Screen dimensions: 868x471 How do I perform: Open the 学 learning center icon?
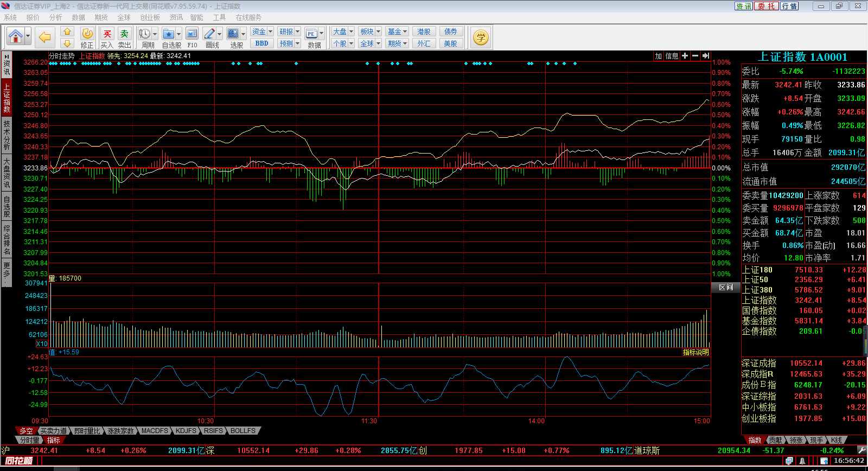(x=481, y=37)
